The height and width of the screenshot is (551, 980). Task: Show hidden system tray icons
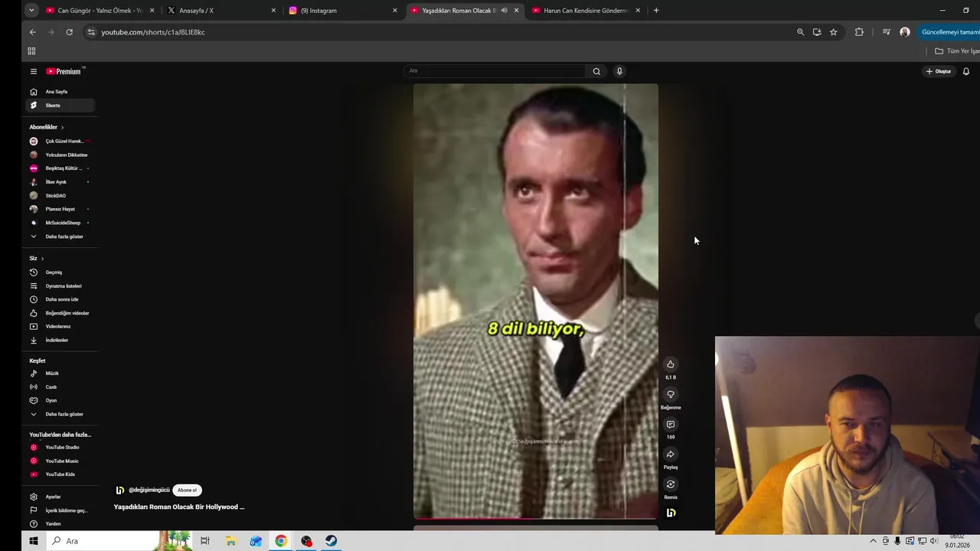point(873,541)
